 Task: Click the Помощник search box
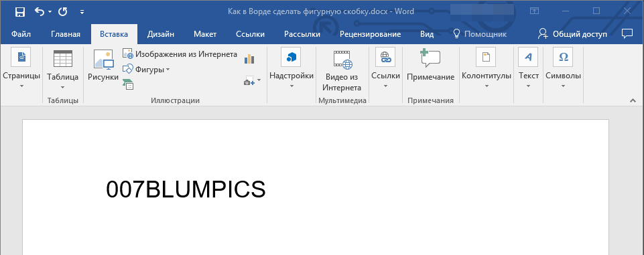(480, 34)
